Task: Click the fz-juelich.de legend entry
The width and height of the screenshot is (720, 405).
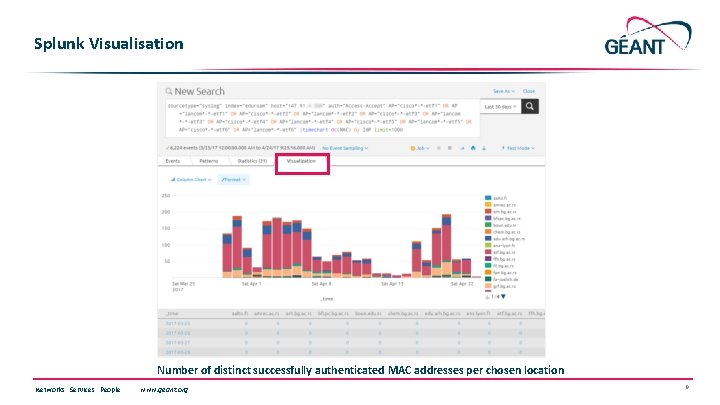Action: point(501,279)
